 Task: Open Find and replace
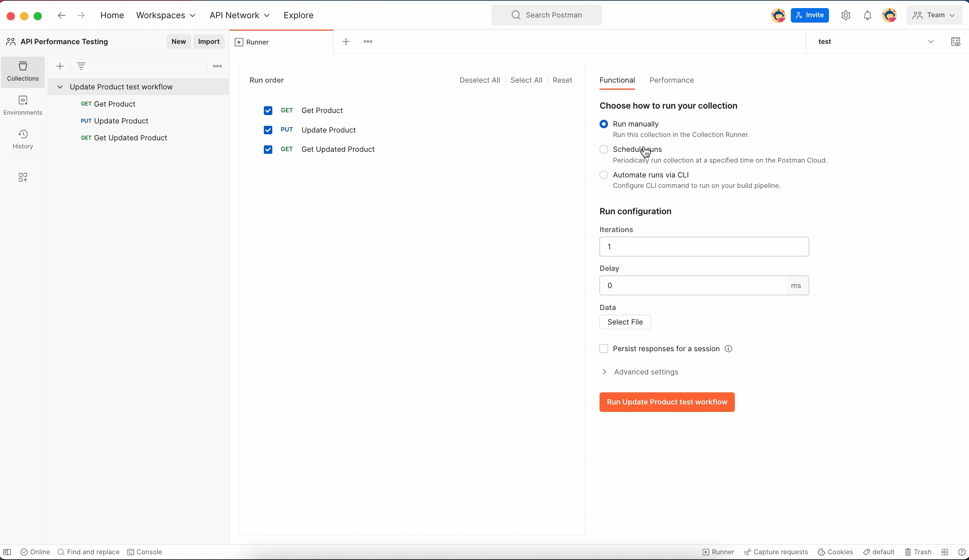pos(88,552)
